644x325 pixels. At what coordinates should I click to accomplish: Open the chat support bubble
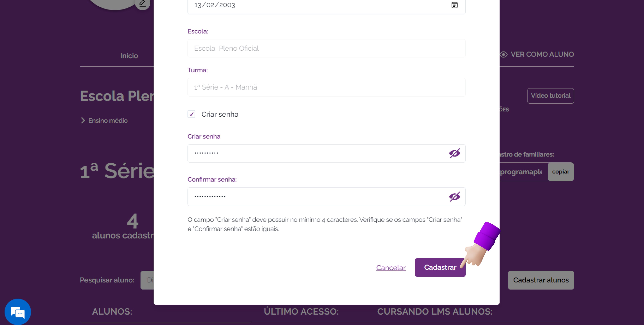click(18, 312)
